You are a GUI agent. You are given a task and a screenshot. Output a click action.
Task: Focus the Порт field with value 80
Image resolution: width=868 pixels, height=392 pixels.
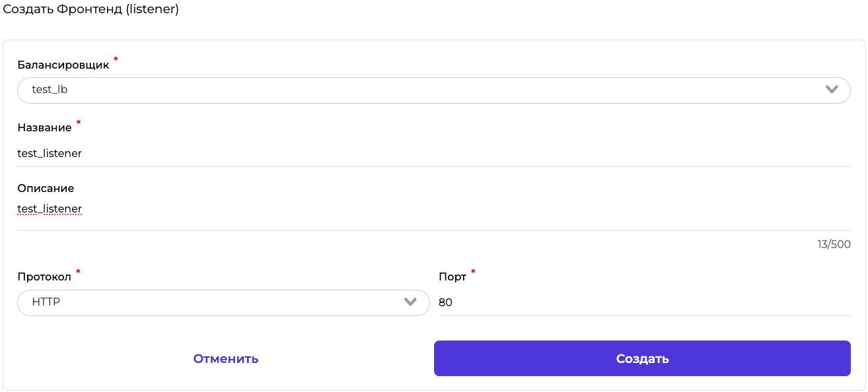[x=644, y=302]
